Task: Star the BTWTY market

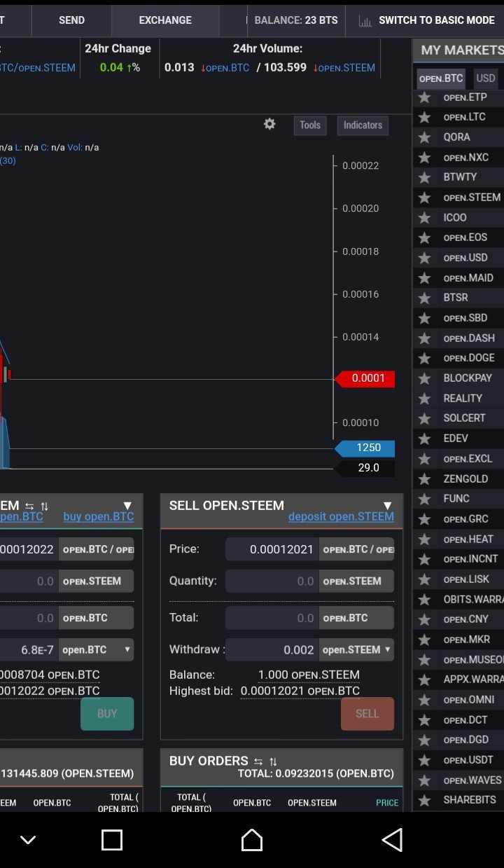Action: [x=424, y=177]
